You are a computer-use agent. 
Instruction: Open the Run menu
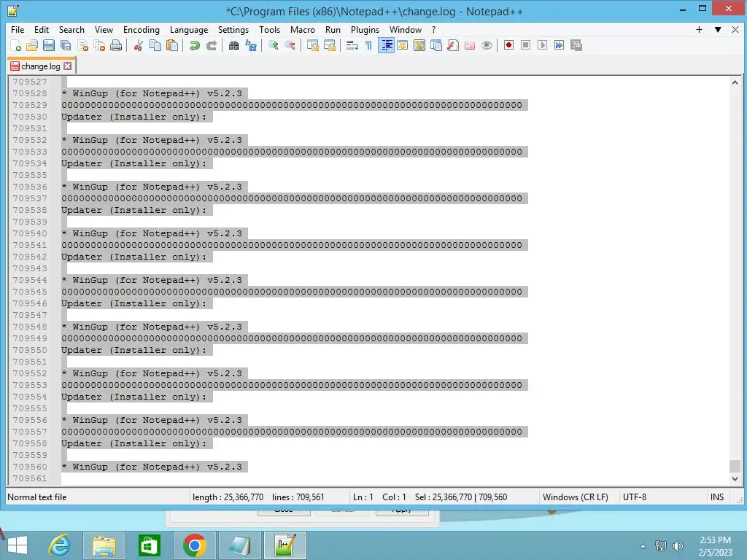[333, 29]
